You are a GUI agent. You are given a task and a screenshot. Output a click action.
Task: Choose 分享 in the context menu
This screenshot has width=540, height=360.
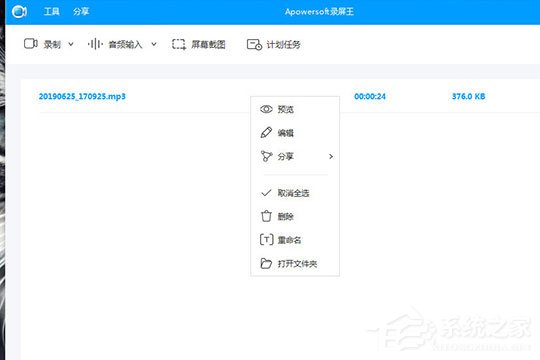[x=286, y=156]
